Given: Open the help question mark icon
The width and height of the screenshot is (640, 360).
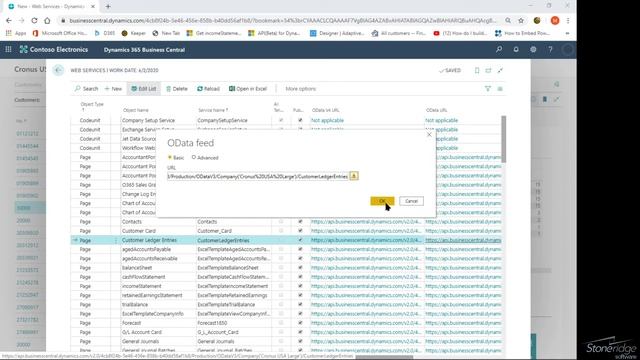Looking at the screenshot, I should point(550,49).
